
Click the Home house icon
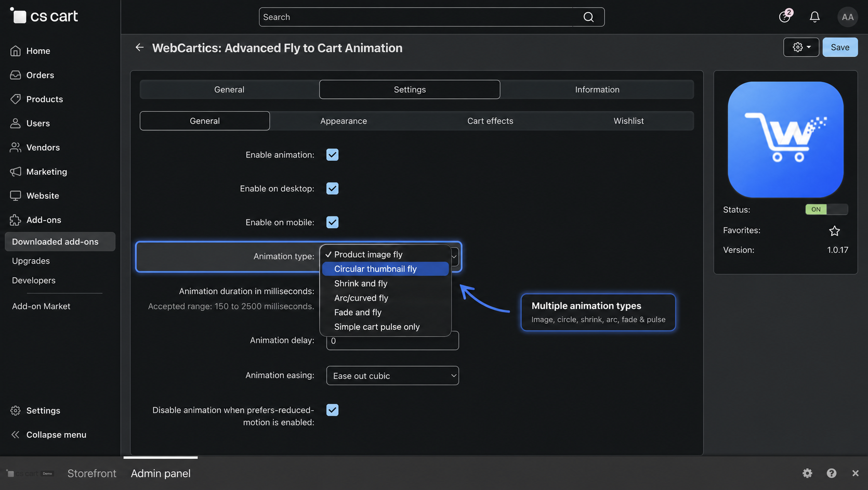(x=16, y=51)
